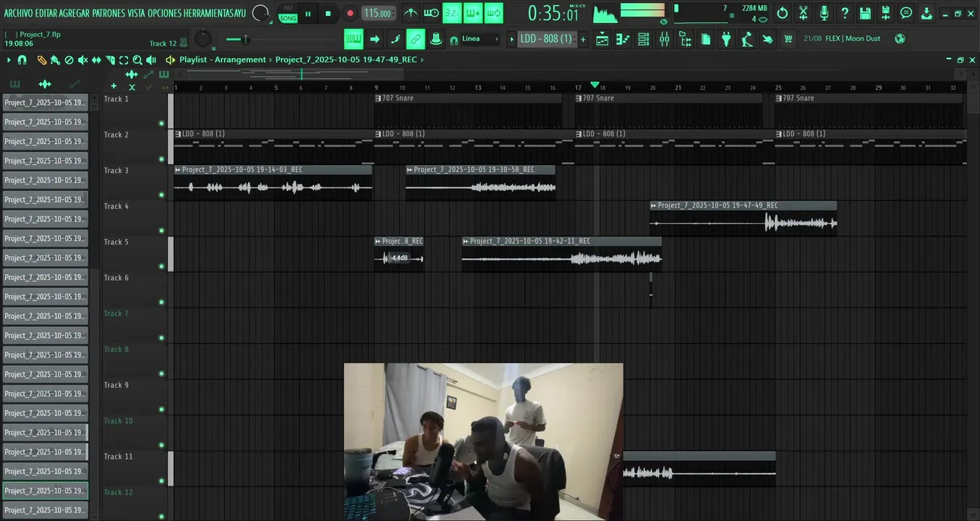
Task: Open the Mixer view icon
Action: tap(665, 39)
